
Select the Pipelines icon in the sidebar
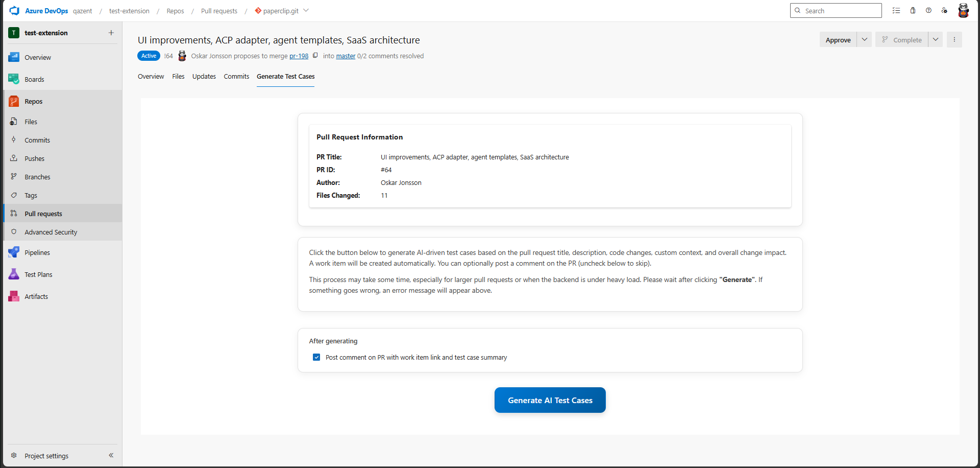tap(13, 252)
